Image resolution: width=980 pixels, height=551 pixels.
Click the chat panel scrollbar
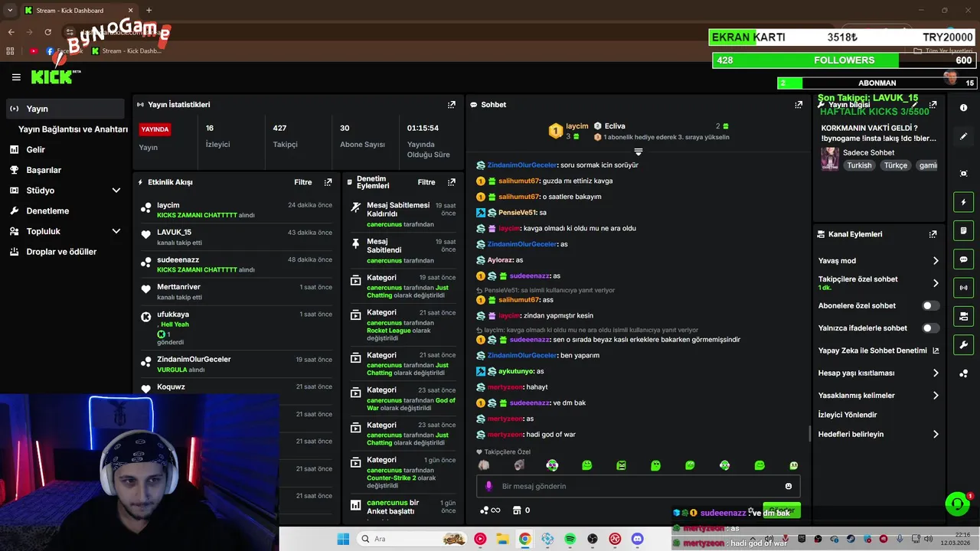(x=809, y=433)
